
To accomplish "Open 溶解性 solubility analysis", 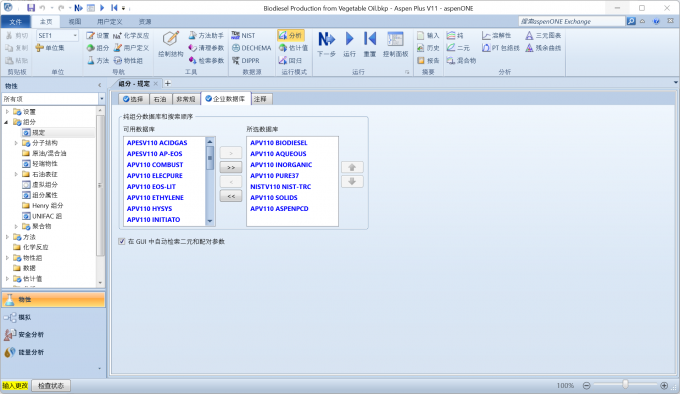I will 497,36.
